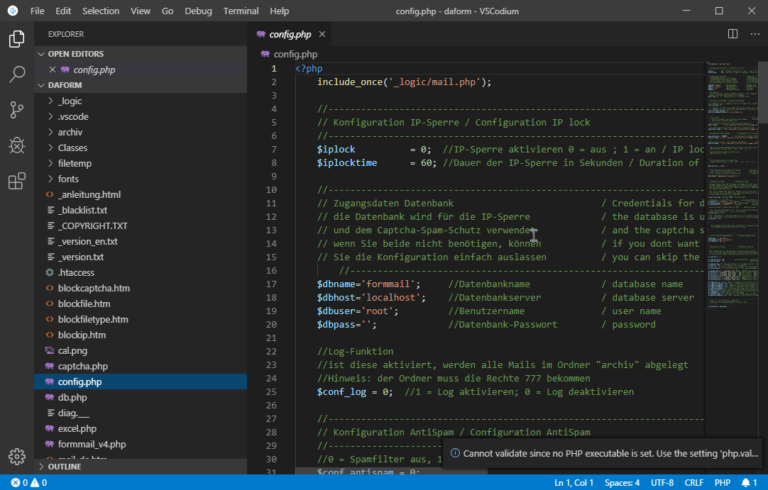Click the code minimap overview

click(x=731, y=186)
